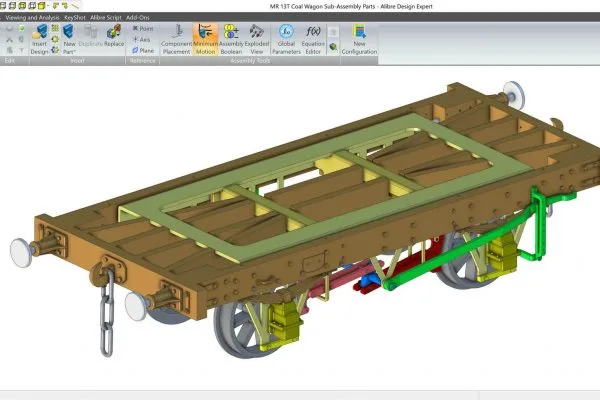Open the Alibre Script tab
600x400 pixels.
(106, 18)
